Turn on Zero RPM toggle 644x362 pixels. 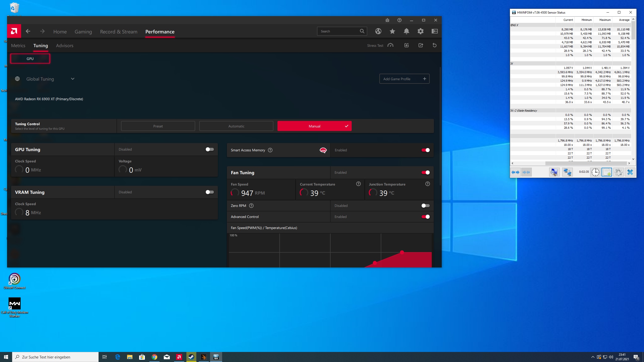click(x=425, y=206)
